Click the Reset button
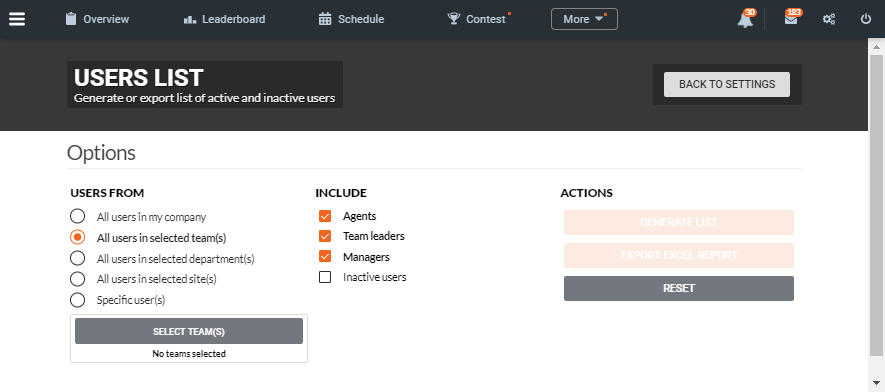 click(x=679, y=288)
